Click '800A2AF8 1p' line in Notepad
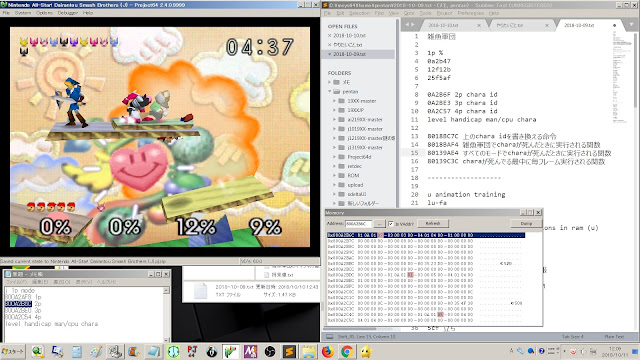Viewport: 640px width, 360px height. [23, 297]
